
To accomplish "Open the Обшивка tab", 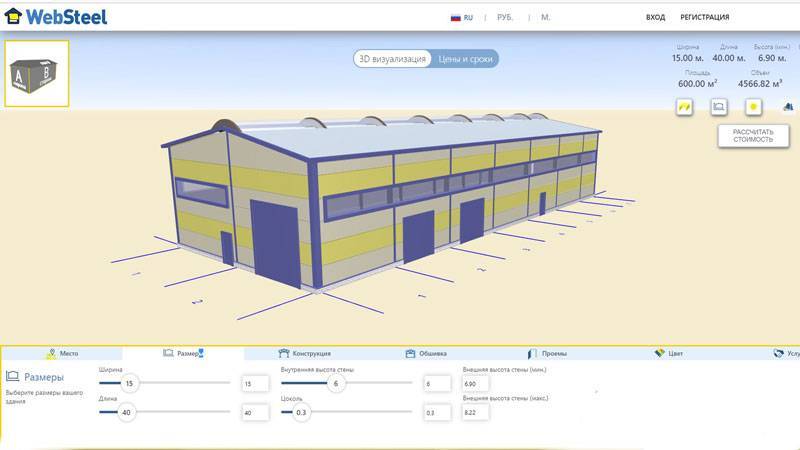I will click(426, 353).
